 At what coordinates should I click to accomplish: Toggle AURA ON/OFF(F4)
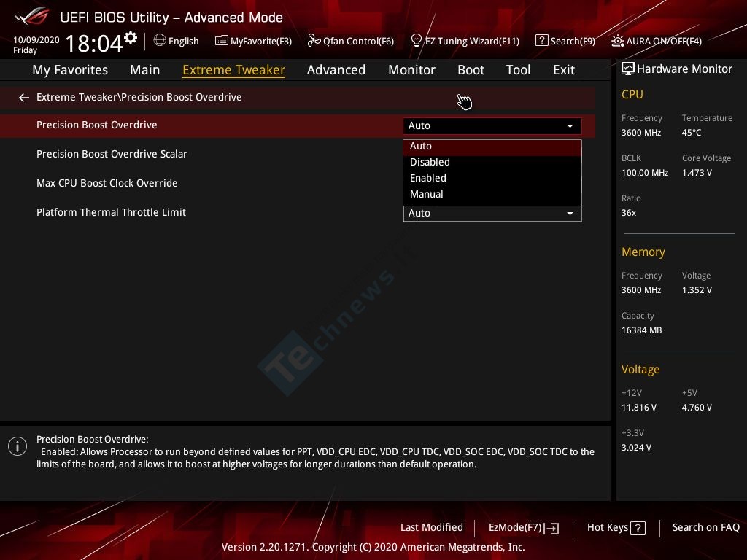pos(664,41)
